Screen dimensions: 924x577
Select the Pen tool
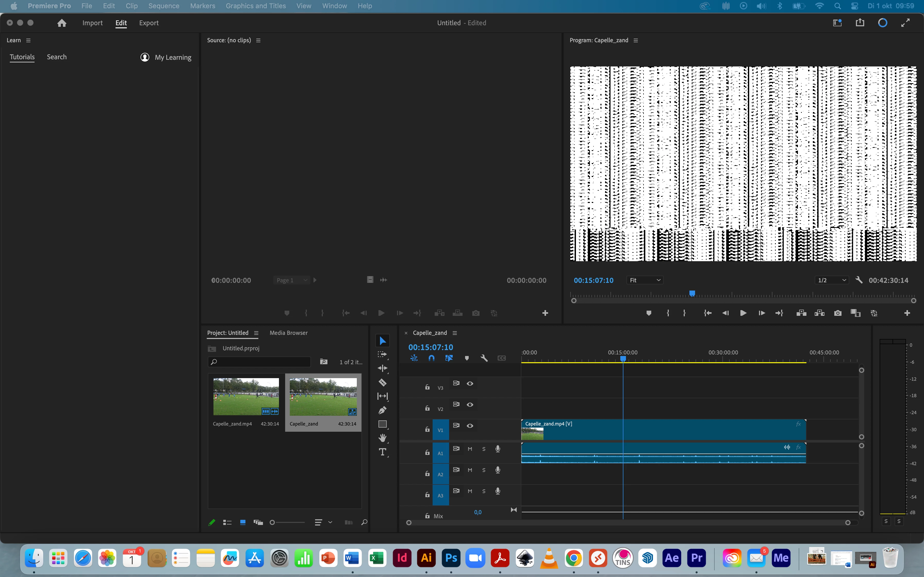click(382, 410)
